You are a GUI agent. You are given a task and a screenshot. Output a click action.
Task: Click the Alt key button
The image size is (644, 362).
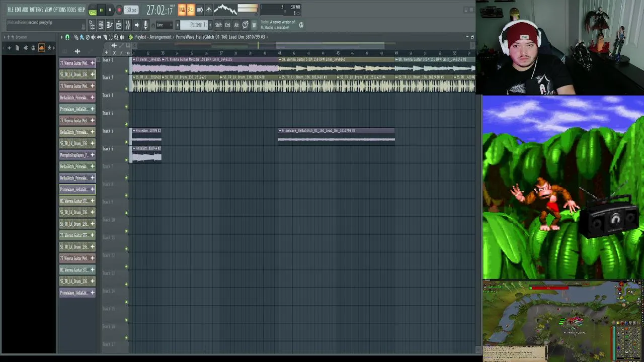pyautogui.click(x=236, y=25)
